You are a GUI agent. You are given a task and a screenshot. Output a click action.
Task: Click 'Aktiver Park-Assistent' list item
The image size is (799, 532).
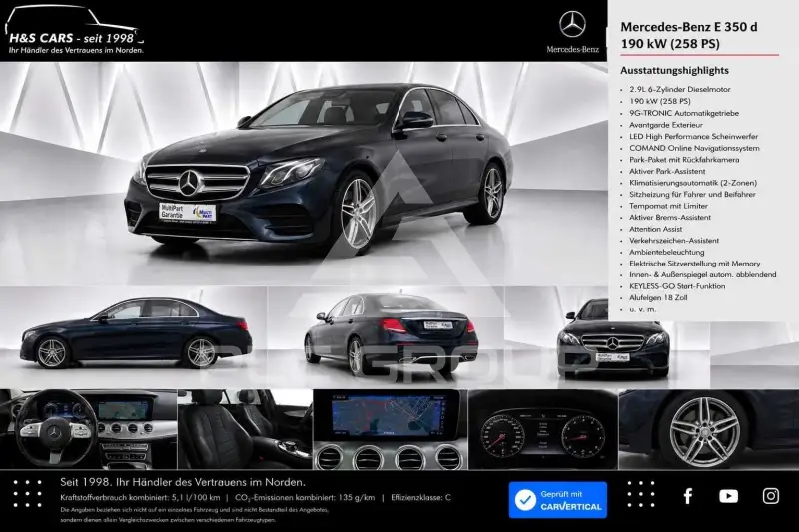tap(667, 171)
